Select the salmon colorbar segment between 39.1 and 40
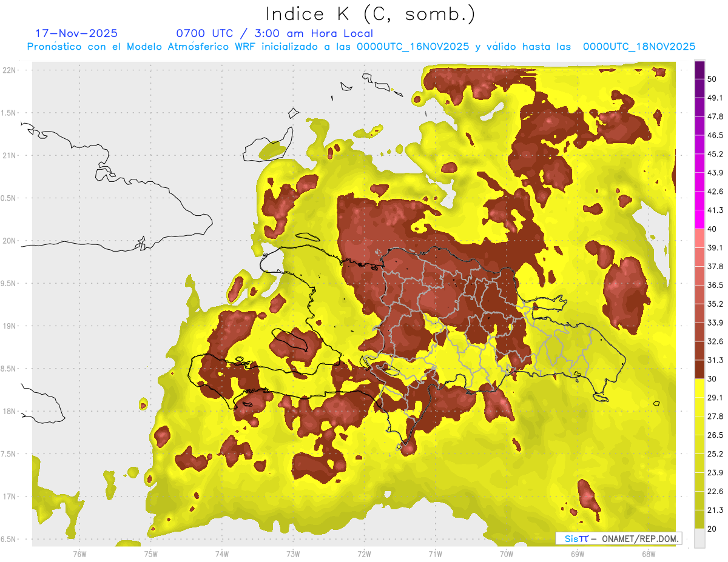 click(699, 238)
